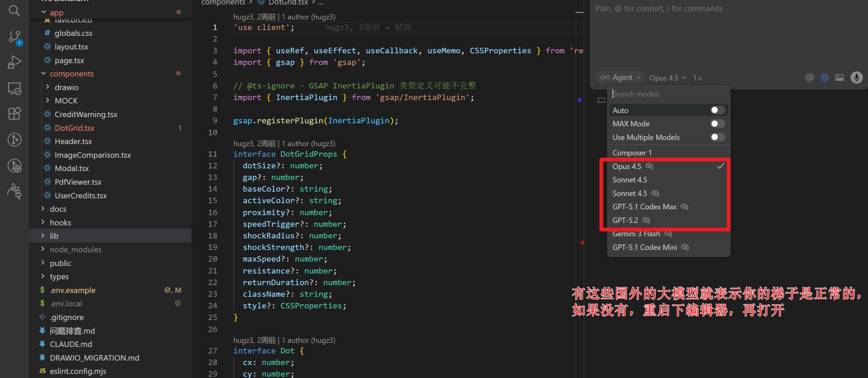
Task: Open the Extensions view
Action: click(14, 114)
